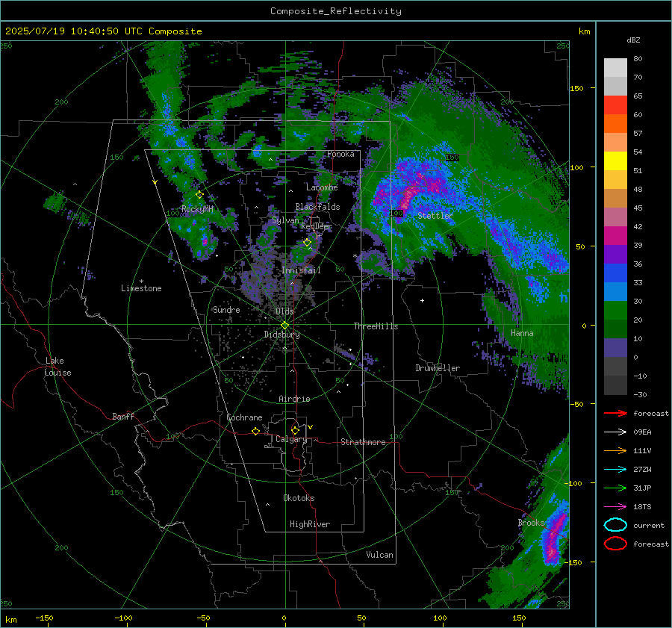Click the Lake Louise label
Image resolution: width=672 pixels, height=628 pixels.
[57, 367]
